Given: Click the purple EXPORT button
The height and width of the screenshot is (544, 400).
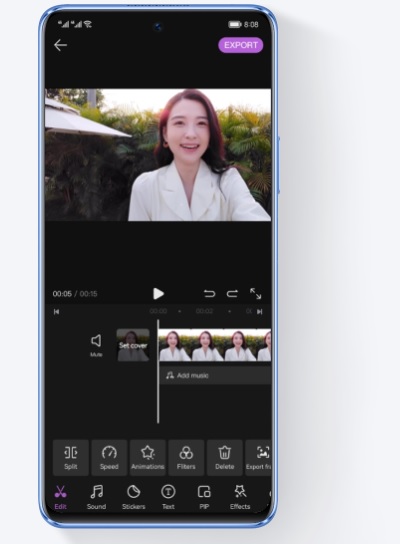Looking at the screenshot, I should click(x=240, y=45).
